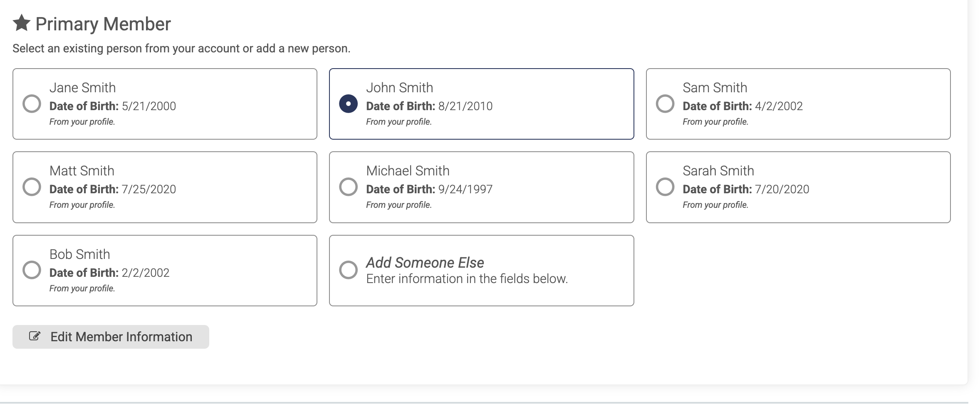Click John Smith's date of birth 8/21/2010
Image resolution: width=980 pixels, height=404 pixels.
[465, 106]
